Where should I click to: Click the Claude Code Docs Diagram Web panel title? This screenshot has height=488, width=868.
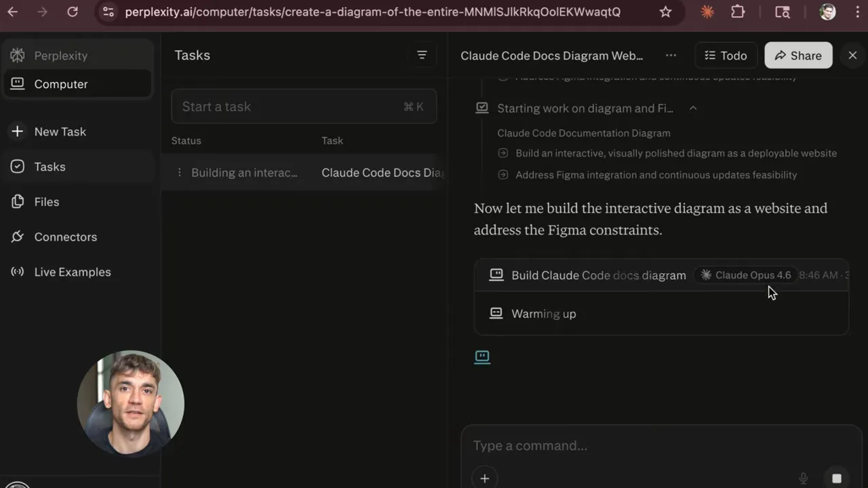click(552, 56)
